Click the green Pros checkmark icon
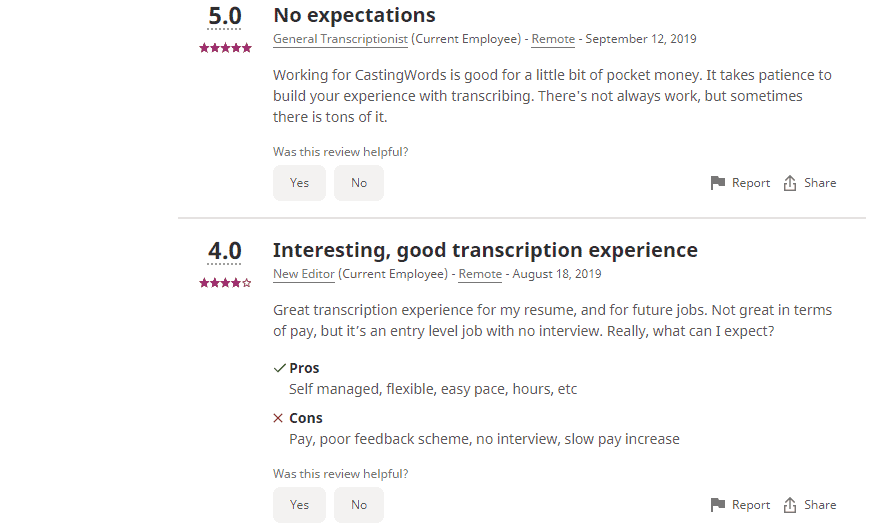Viewport: 879px width, 527px height. [x=279, y=368]
